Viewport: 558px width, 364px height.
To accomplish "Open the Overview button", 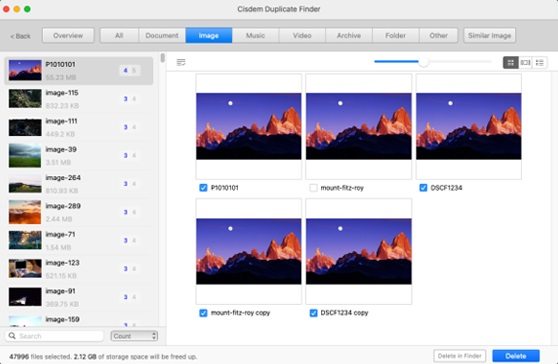I will (x=68, y=36).
